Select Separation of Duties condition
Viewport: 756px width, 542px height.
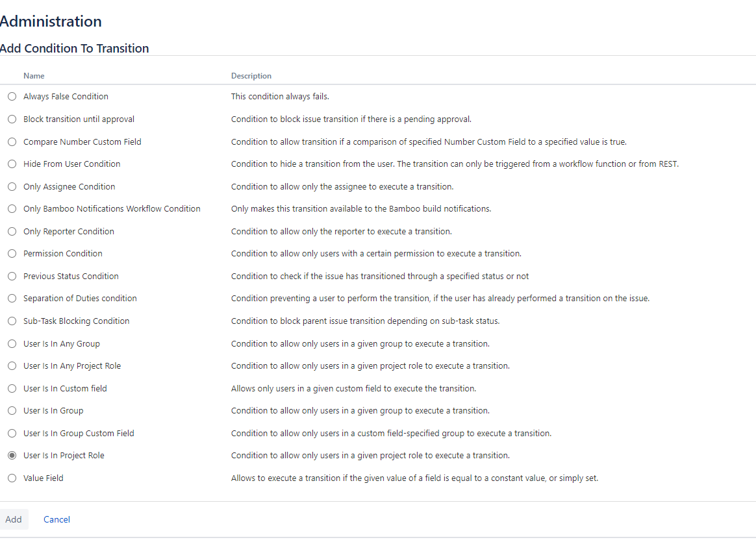12,298
